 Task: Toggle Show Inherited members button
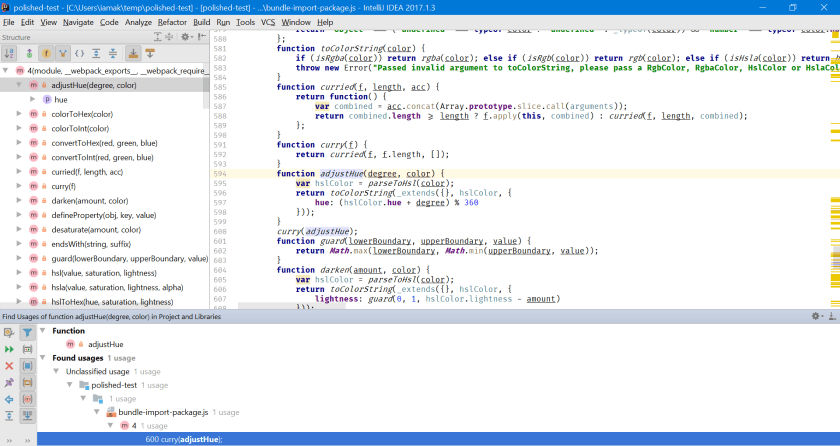29,53
